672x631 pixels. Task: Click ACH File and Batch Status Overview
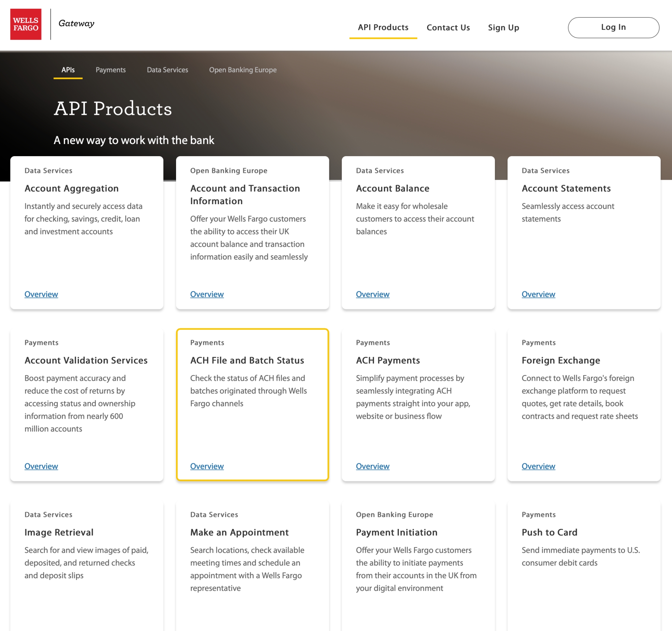tap(207, 466)
